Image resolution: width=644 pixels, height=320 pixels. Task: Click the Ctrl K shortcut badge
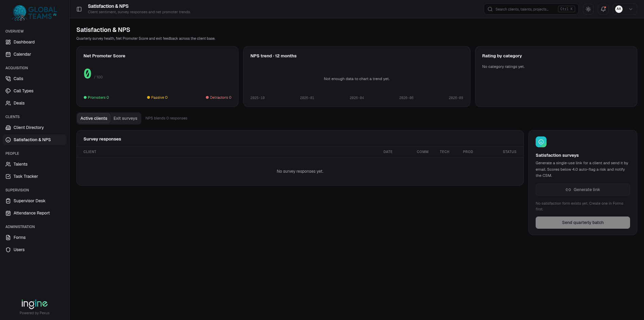coord(566,9)
